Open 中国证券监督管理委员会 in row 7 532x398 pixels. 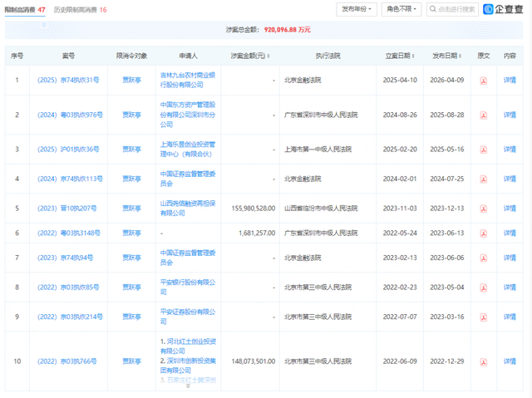pyautogui.click(x=188, y=258)
